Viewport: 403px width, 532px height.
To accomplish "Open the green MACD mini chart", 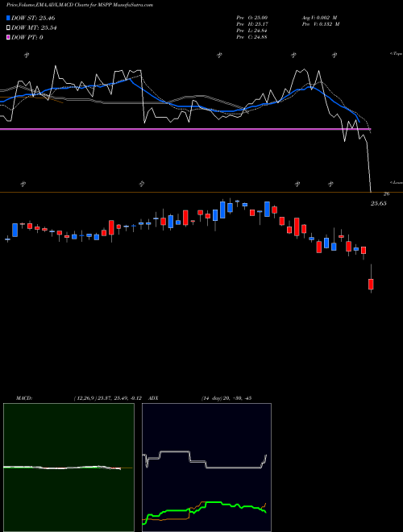I will [69, 468].
